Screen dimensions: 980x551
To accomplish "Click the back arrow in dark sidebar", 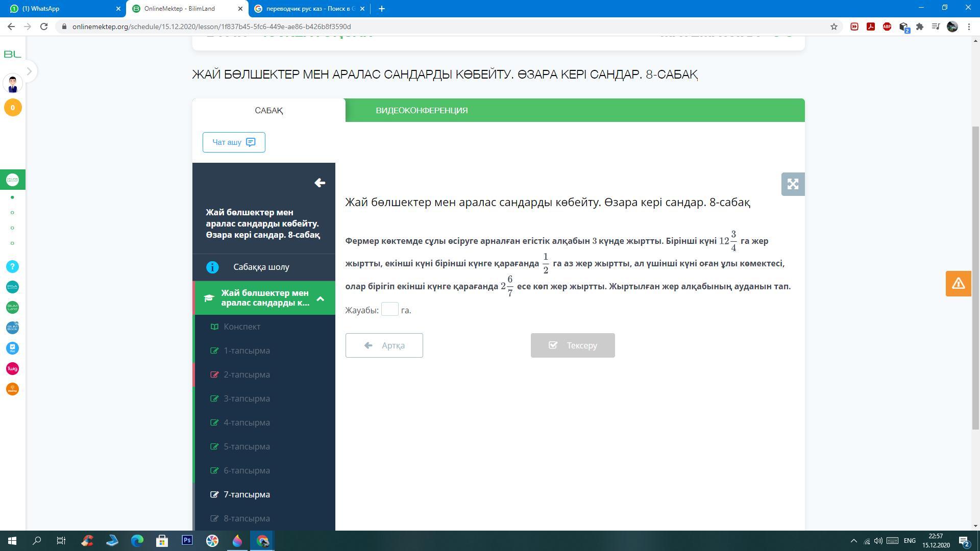I will click(x=320, y=183).
